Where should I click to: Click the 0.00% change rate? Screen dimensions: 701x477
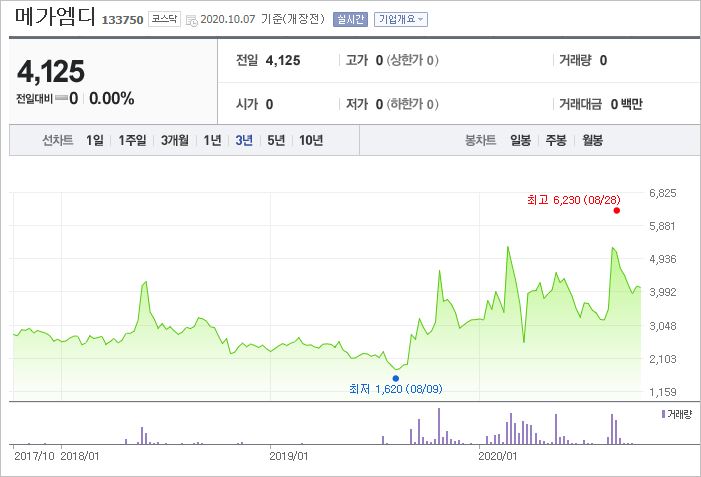(x=112, y=98)
